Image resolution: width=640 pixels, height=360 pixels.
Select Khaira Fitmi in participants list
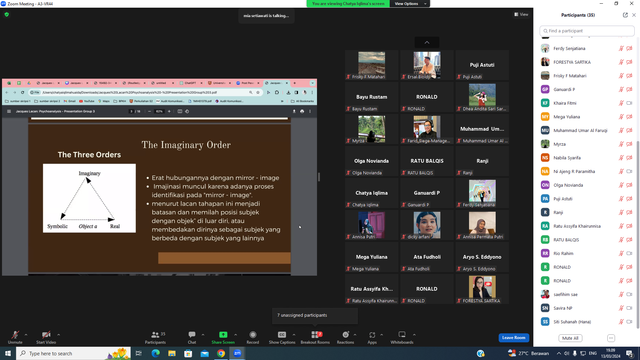tap(587, 103)
